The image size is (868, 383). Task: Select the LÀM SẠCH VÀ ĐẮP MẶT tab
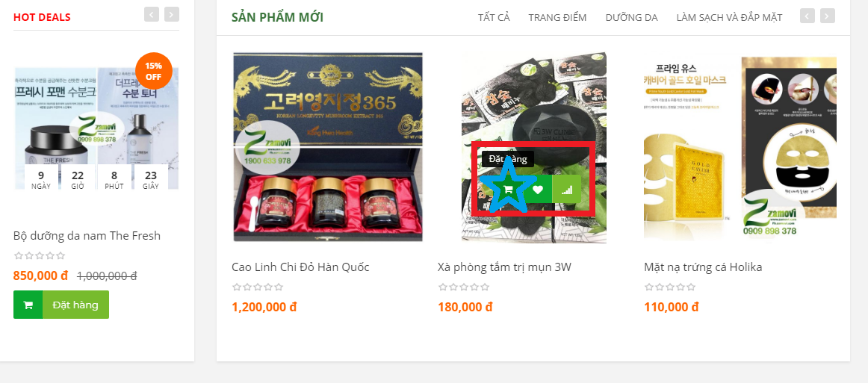pyautogui.click(x=729, y=18)
